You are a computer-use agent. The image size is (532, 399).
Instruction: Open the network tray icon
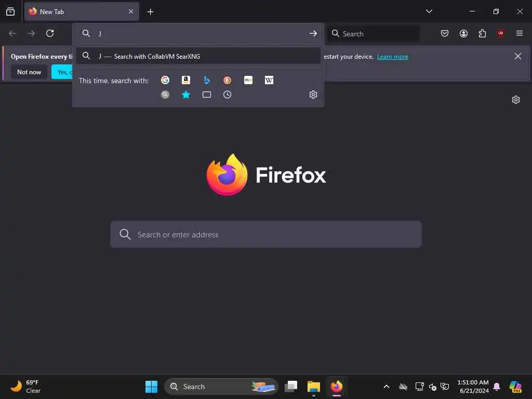pyautogui.click(x=419, y=387)
